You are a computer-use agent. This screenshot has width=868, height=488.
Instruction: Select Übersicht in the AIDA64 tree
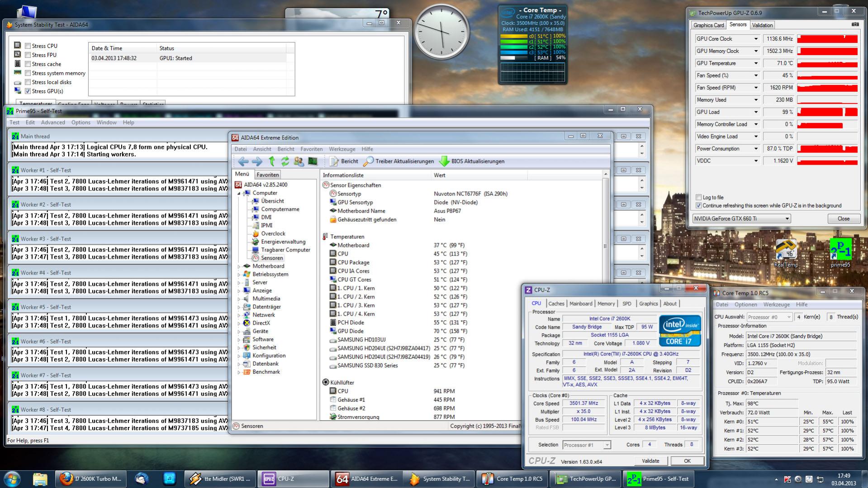coord(272,201)
